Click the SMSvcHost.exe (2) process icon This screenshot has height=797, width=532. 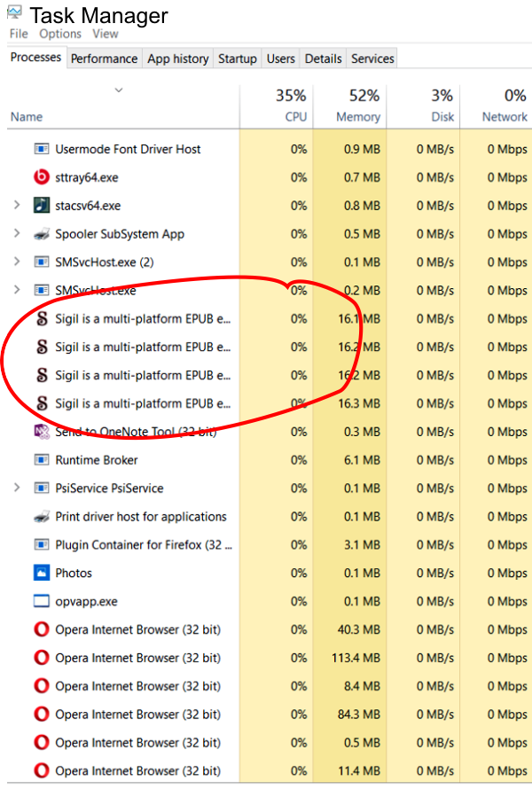(41, 262)
